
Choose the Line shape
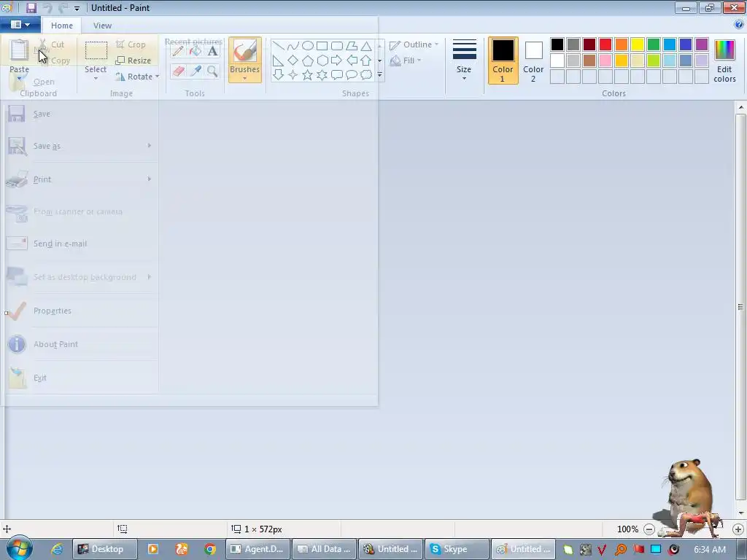[x=278, y=46]
